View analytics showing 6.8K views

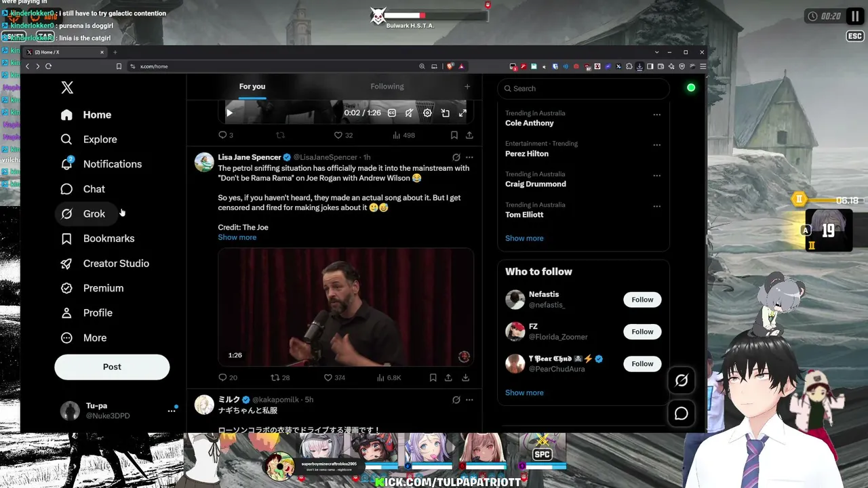[x=391, y=378]
